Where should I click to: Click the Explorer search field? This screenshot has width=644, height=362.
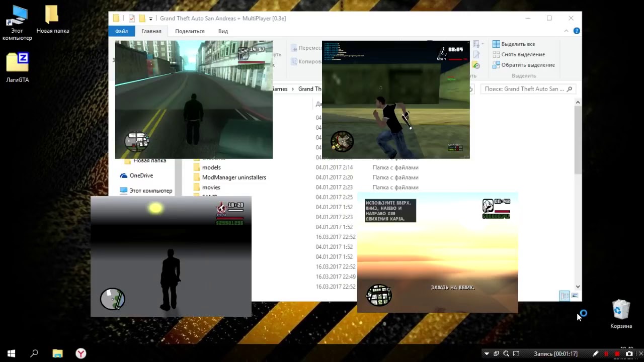(x=528, y=89)
